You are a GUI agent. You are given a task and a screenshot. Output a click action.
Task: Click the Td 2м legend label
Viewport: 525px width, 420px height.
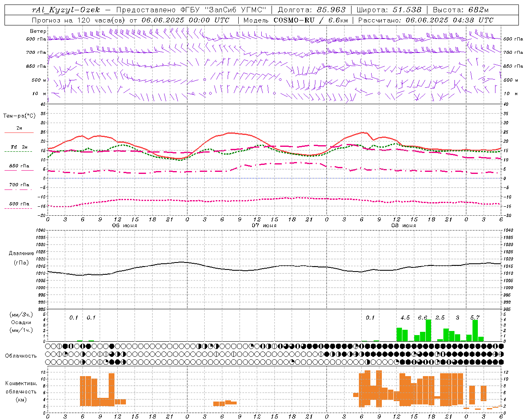pos(19,147)
